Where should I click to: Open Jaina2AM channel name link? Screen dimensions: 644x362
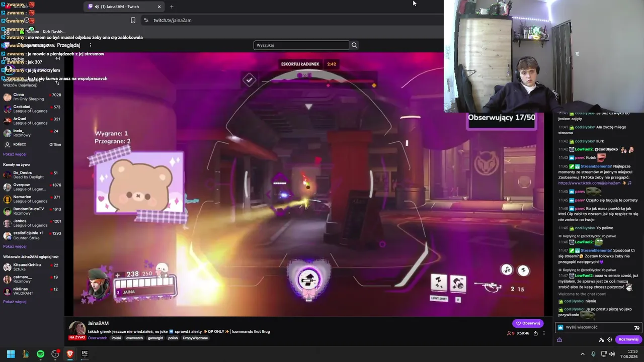98,323
